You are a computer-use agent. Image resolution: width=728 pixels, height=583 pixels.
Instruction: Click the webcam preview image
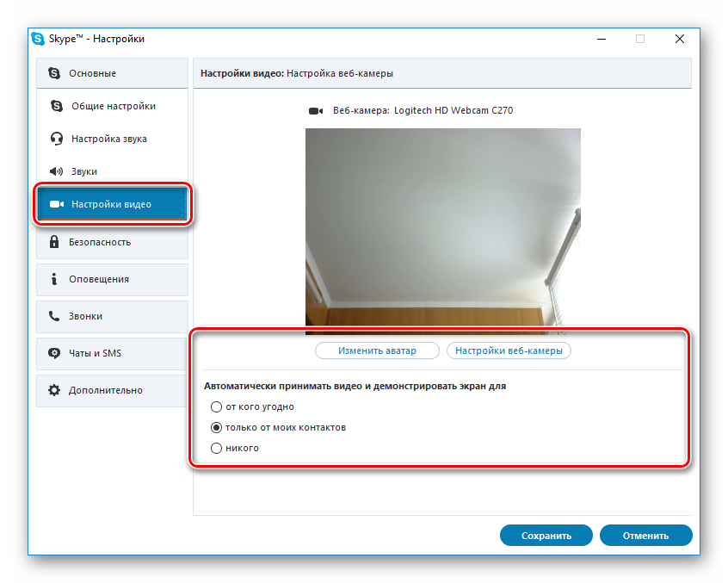[x=443, y=232]
